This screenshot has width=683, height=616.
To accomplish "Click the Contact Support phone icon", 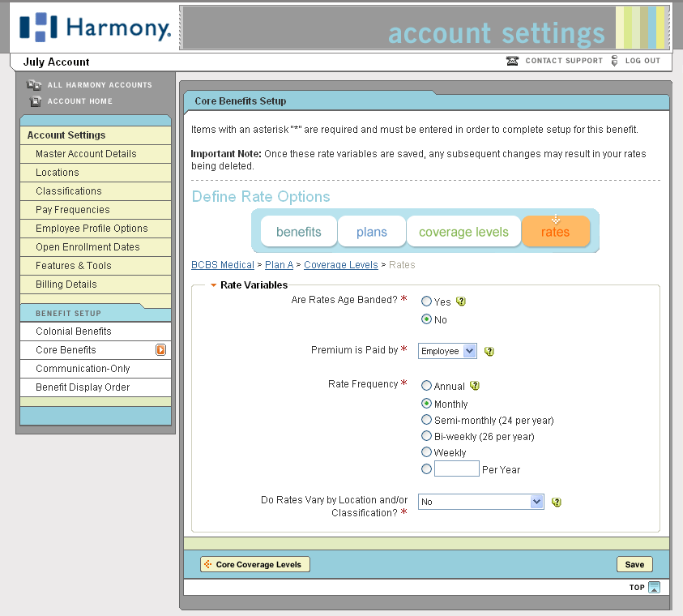I will click(x=512, y=61).
